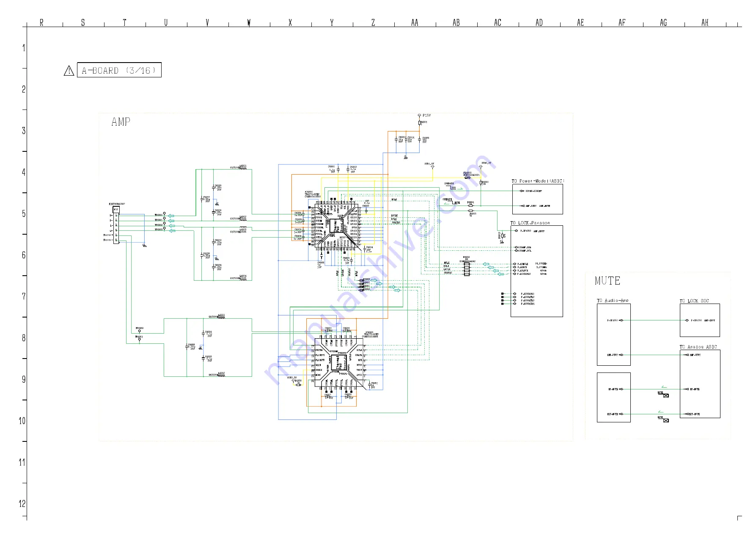The height and width of the screenshot is (534, 756).
Task: Click the warning triangle beside A-BOARD
Action: point(69,71)
